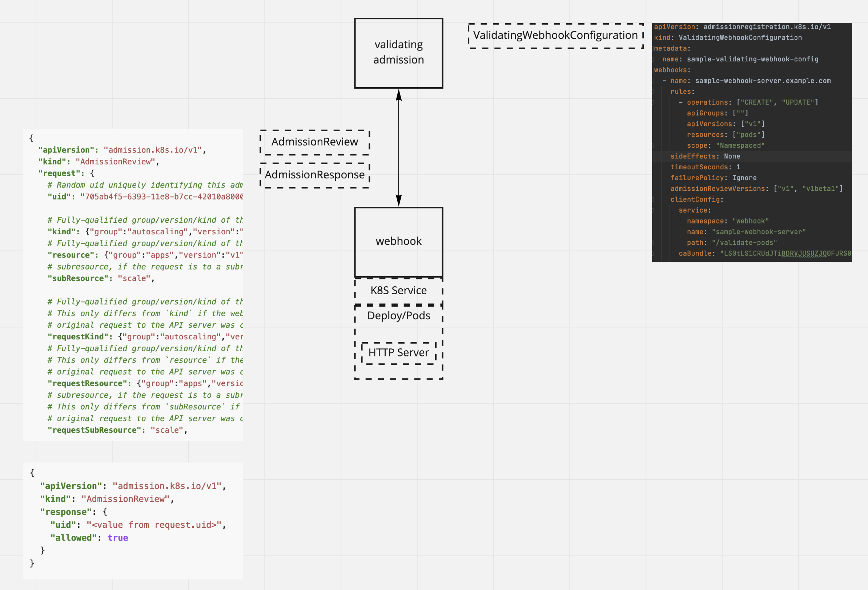Click the "requestSubResource": "scale" line

click(x=117, y=430)
